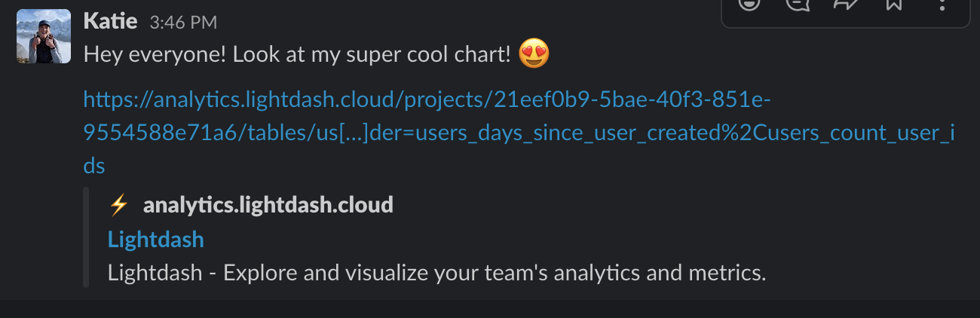Open the three-dot more actions menu

[x=942, y=5]
